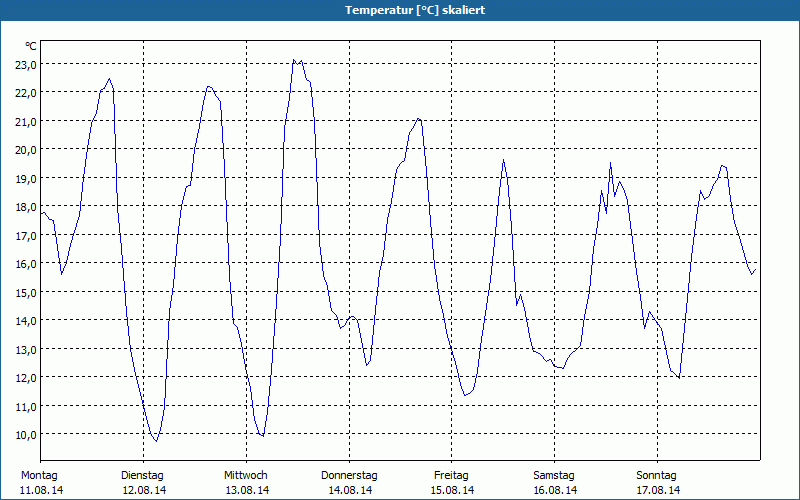800x500 pixels.
Task: Click the °C unit label
Action: coord(31,46)
